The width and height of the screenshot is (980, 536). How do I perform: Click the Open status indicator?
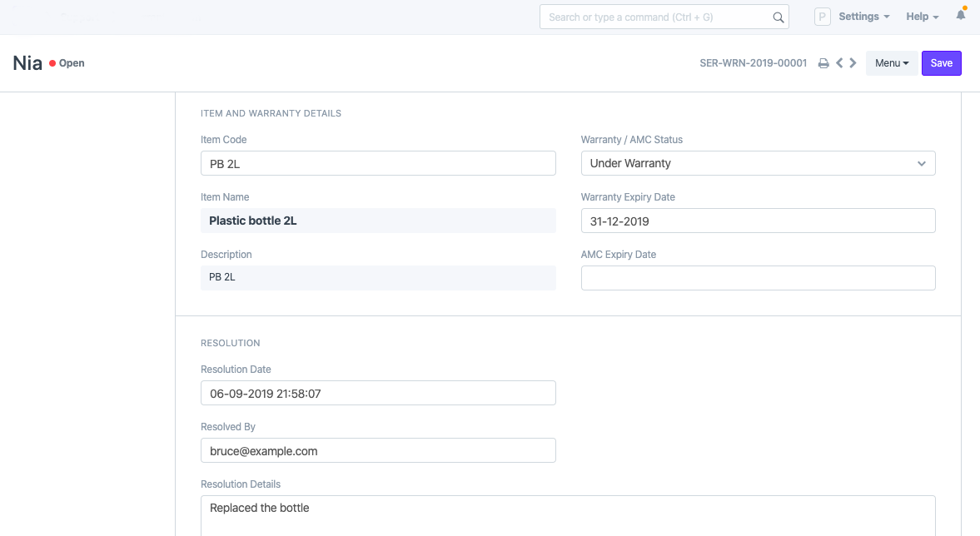point(67,63)
